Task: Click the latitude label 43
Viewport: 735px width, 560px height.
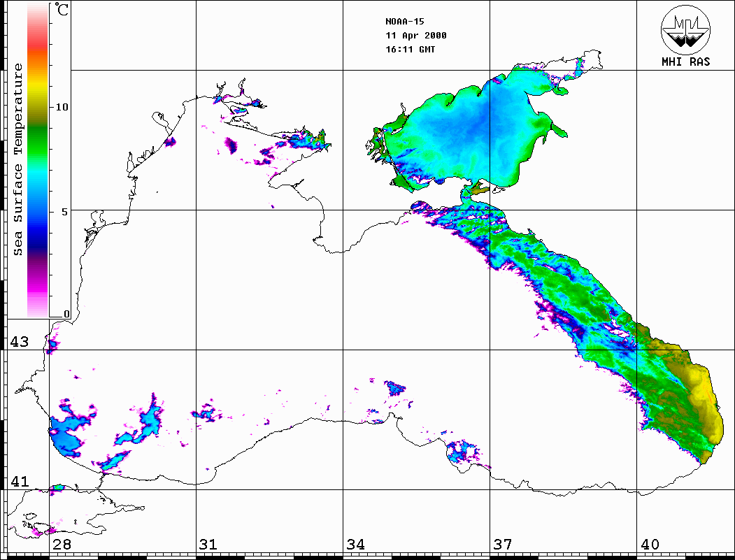Action: click(20, 342)
